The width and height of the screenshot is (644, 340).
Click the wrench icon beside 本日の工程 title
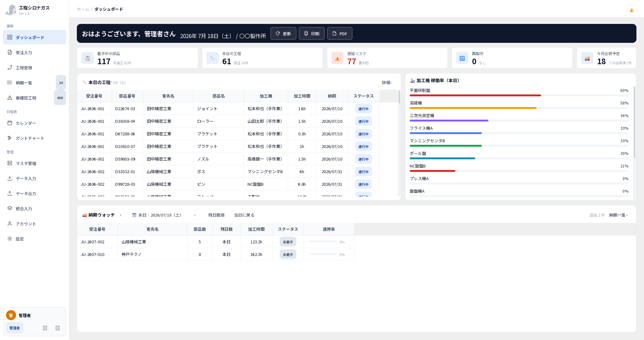(x=84, y=82)
